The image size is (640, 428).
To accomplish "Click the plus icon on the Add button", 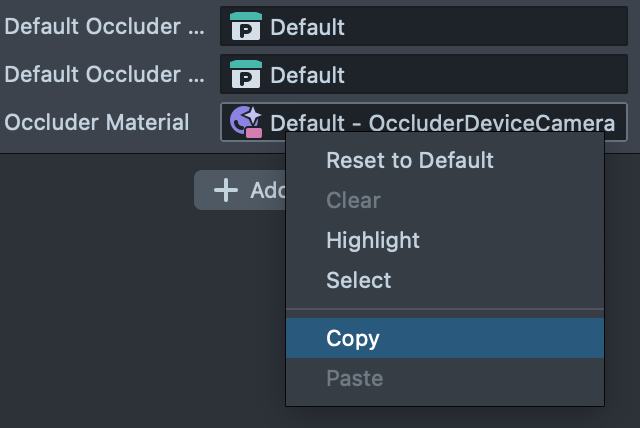I will pos(227,190).
